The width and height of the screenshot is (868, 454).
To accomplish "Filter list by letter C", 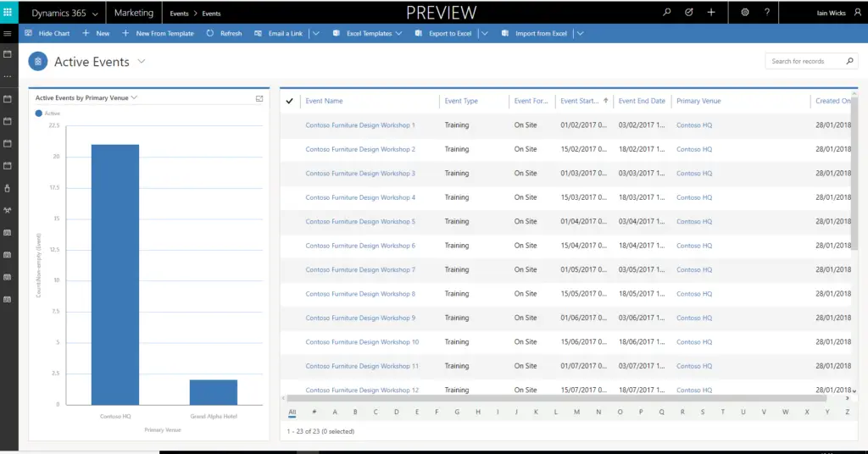I will pos(376,412).
